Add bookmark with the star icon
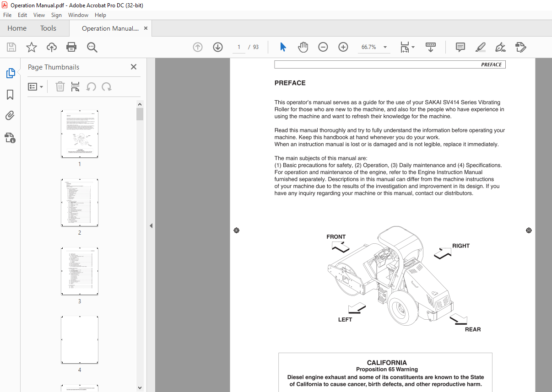This screenshot has width=552, height=392. (32, 47)
